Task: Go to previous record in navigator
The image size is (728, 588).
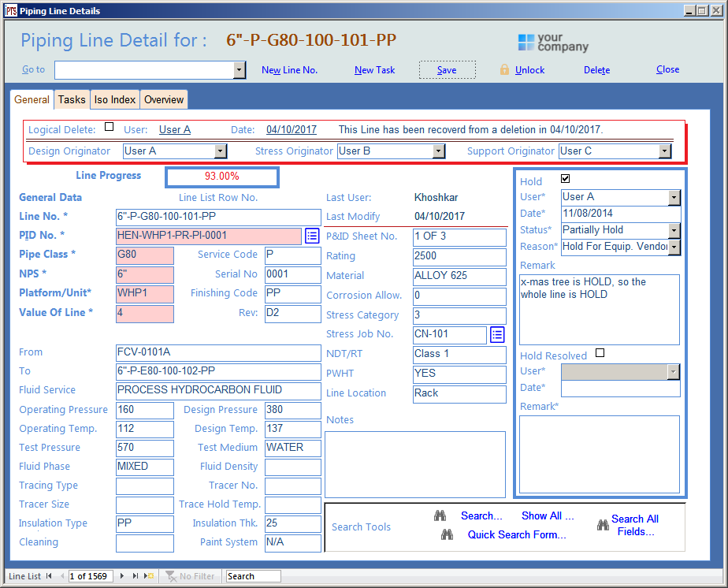Action: [62, 576]
